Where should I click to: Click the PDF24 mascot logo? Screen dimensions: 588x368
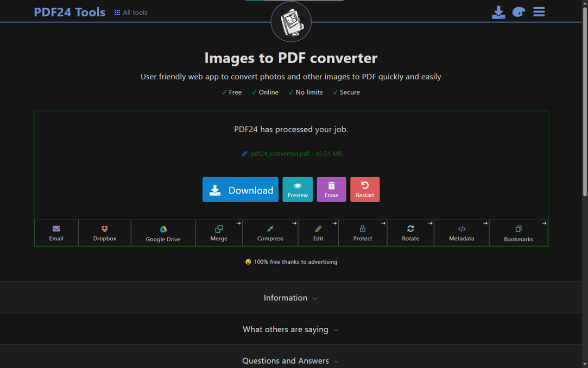point(291,22)
